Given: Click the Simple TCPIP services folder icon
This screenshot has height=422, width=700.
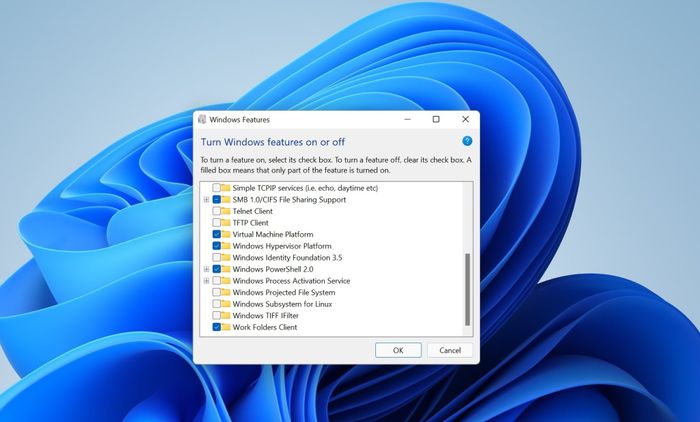Looking at the screenshot, I should tap(226, 188).
